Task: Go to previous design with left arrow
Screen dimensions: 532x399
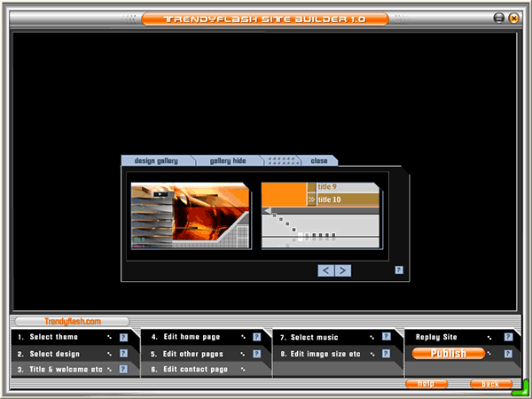Action: (325, 270)
